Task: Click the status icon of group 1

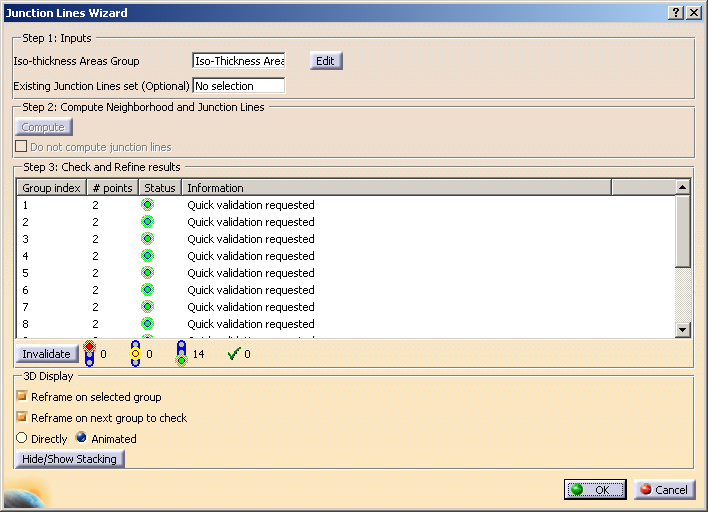Action: pos(148,205)
